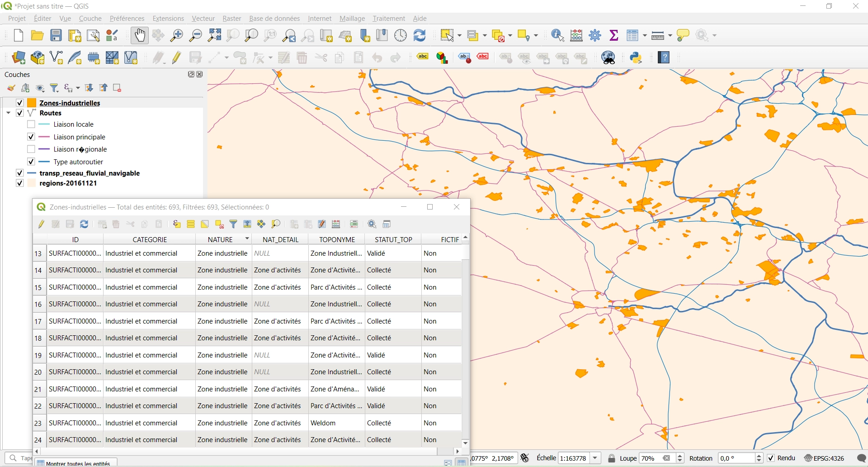Reload the attribute table
The image size is (868, 467).
pyautogui.click(x=84, y=224)
